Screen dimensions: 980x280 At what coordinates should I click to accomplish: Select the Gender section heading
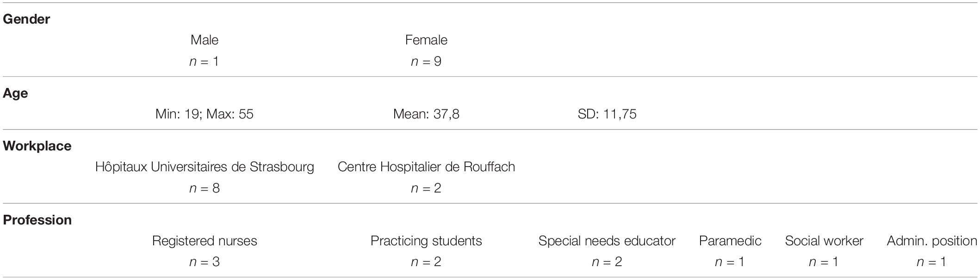pos(26,19)
